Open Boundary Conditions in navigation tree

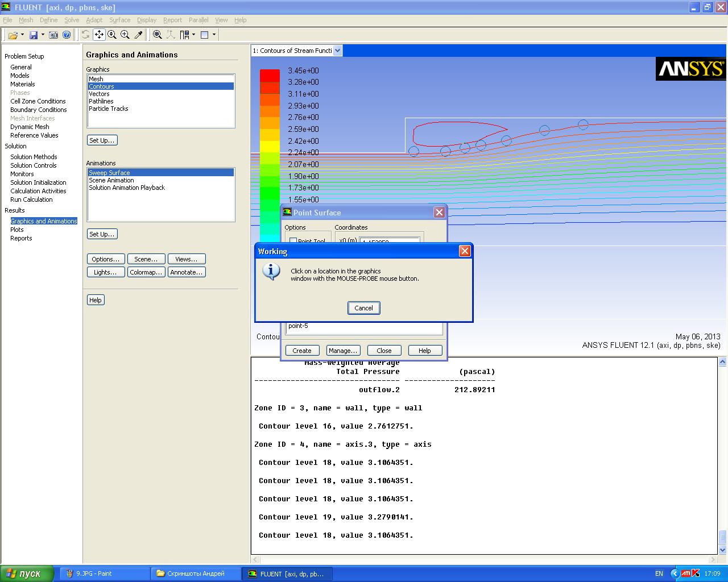[x=39, y=110]
